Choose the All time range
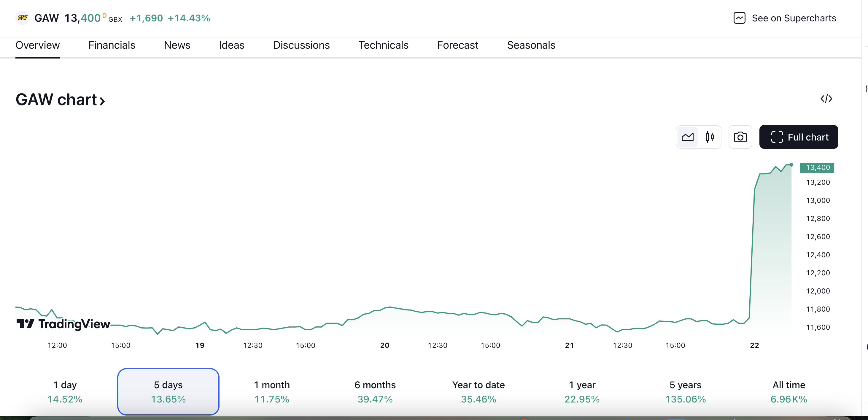Viewport: 868px width, 420px height. coord(788,392)
